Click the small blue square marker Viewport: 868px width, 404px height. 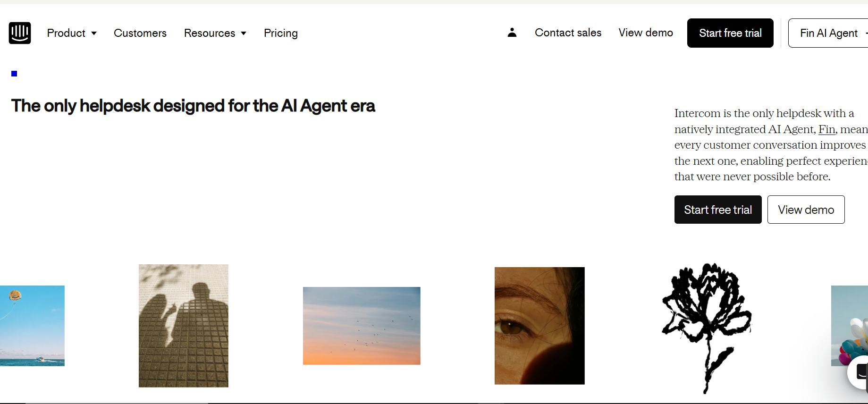coord(14,74)
